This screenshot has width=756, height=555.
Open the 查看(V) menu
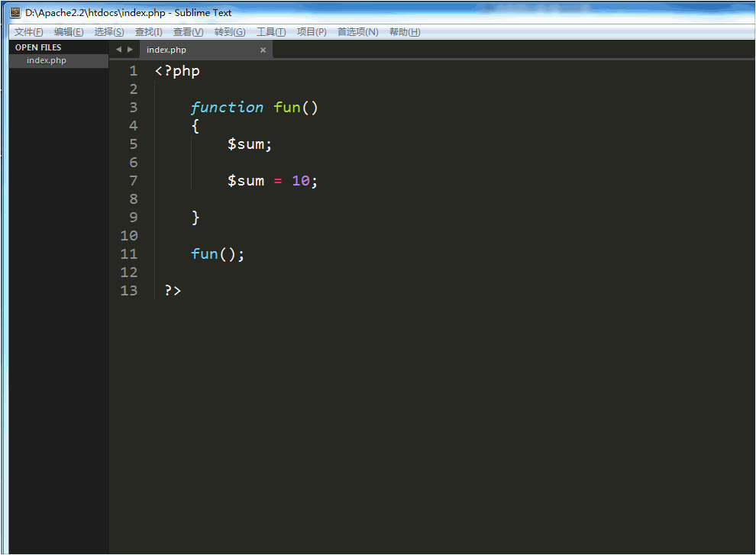pos(188,32)
